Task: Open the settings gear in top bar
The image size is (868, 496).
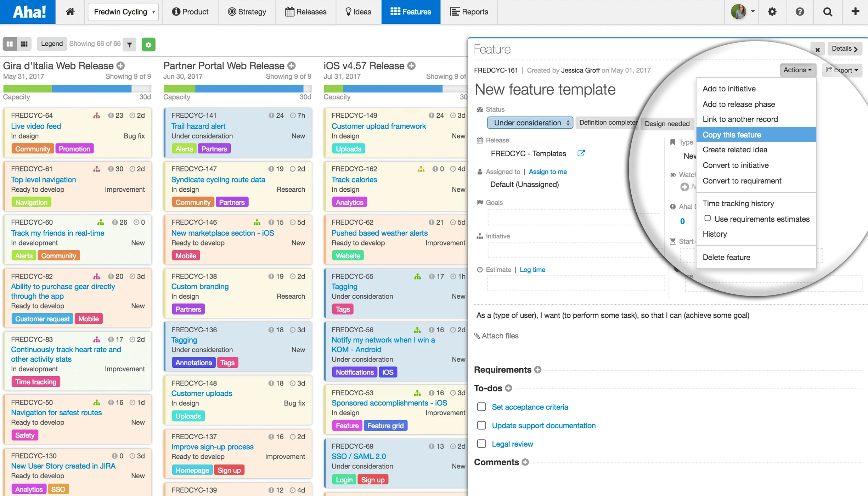Action: coord(772,12)
